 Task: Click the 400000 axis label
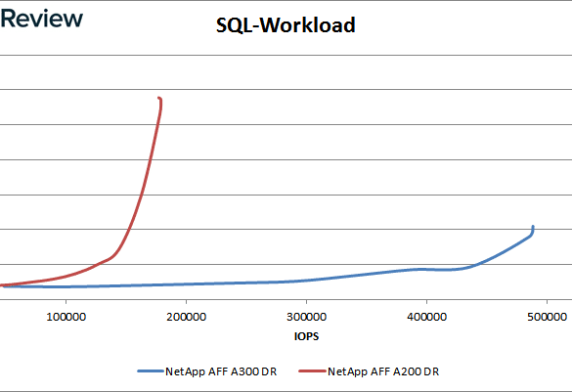(x=427, y=317)
